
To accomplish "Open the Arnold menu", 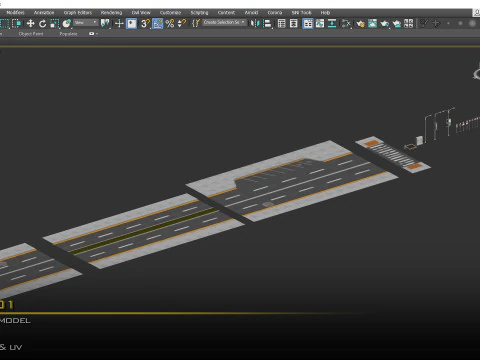I will [x=251, y=13].
